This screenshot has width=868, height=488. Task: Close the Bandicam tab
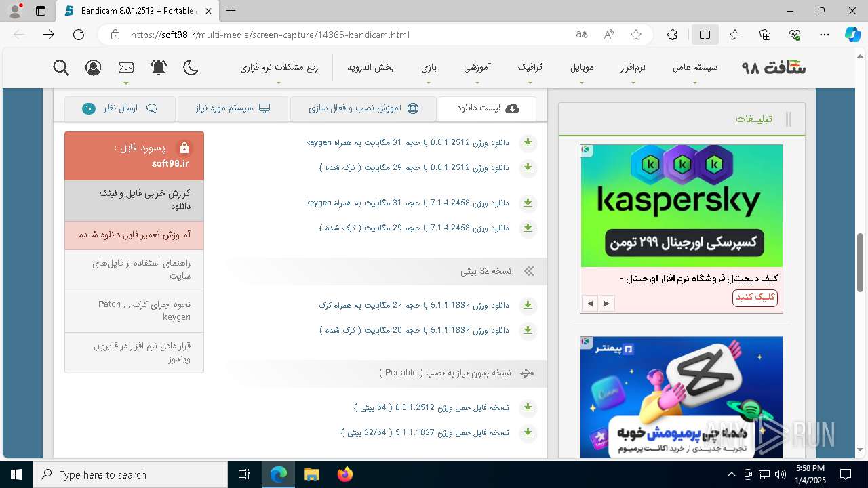click(208, 11)
